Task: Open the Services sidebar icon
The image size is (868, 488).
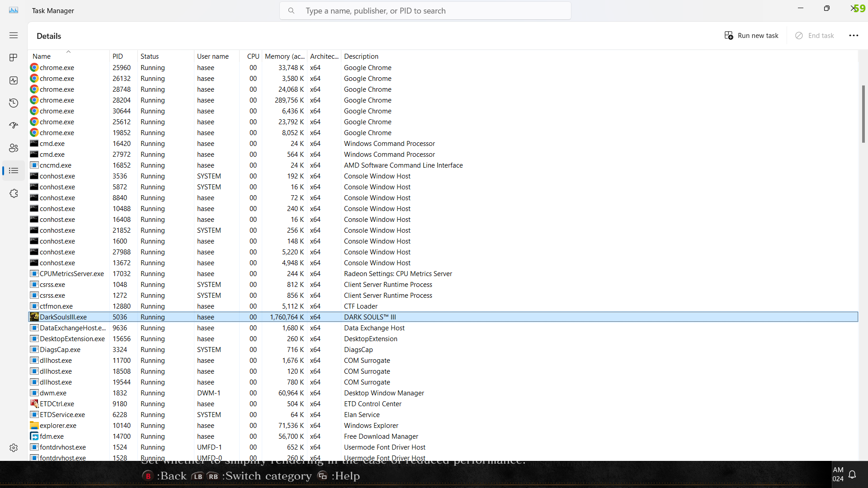Action: [x=14, y=193]
